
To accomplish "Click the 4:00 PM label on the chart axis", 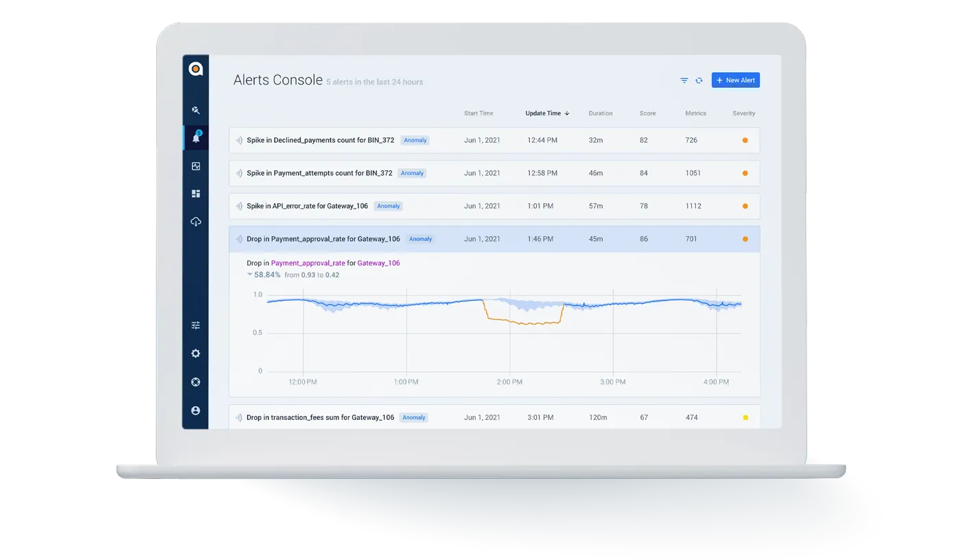I will pos(716,382).
